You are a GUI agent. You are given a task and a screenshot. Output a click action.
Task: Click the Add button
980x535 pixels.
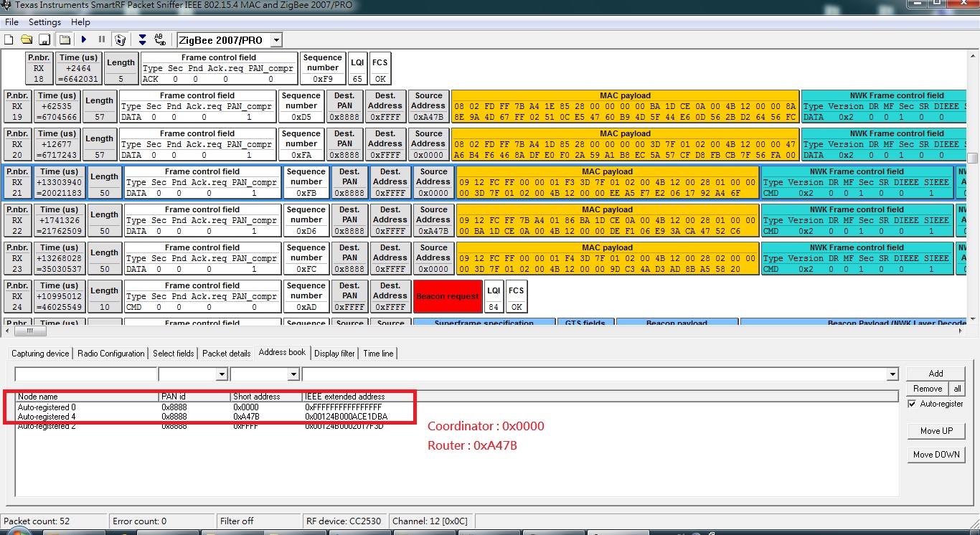point(936,374)
